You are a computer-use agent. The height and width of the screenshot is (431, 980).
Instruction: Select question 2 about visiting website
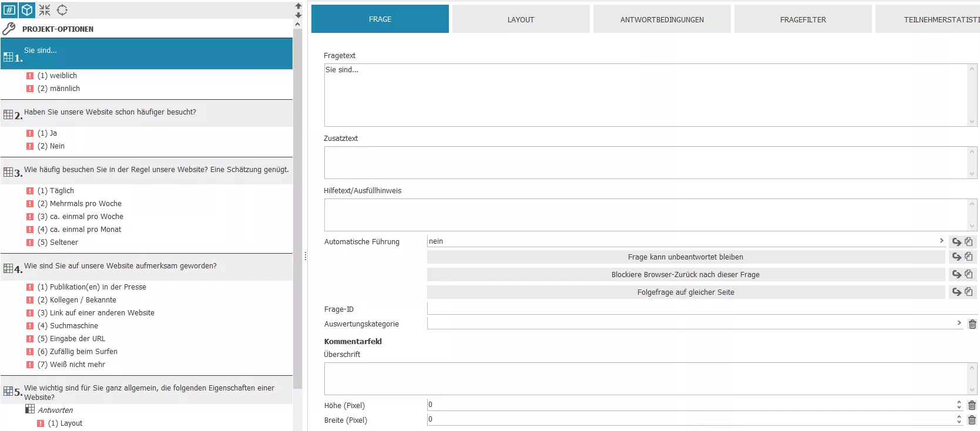110,112
